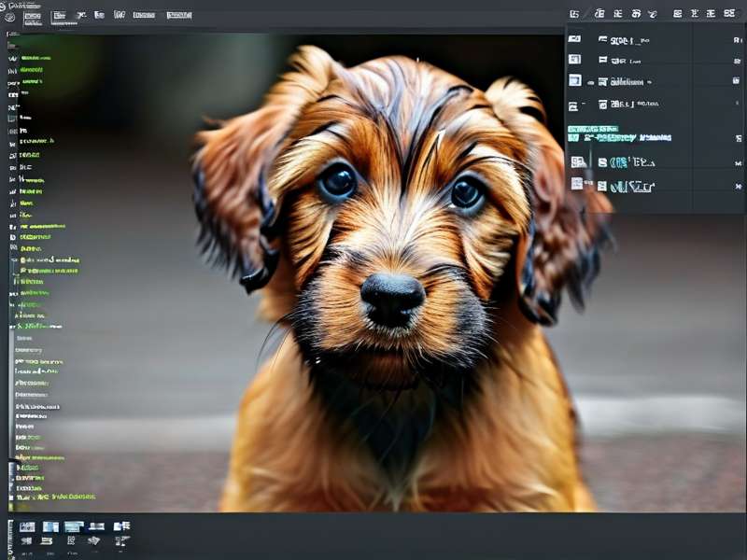The width and height of the screenshot is (747, 560).
Task: Click the first thumbnail icon in bottom-left tray
Action: click(x=27, y=526)
